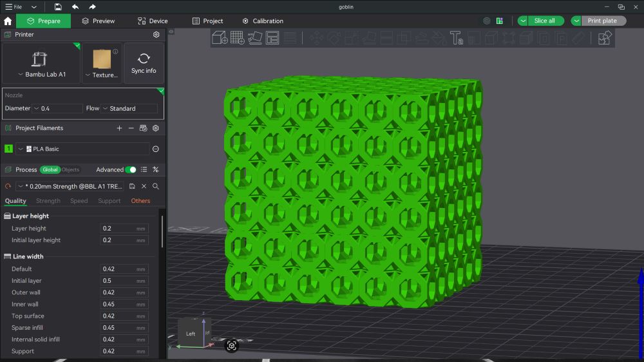Save the process preset

pos(132,186)
